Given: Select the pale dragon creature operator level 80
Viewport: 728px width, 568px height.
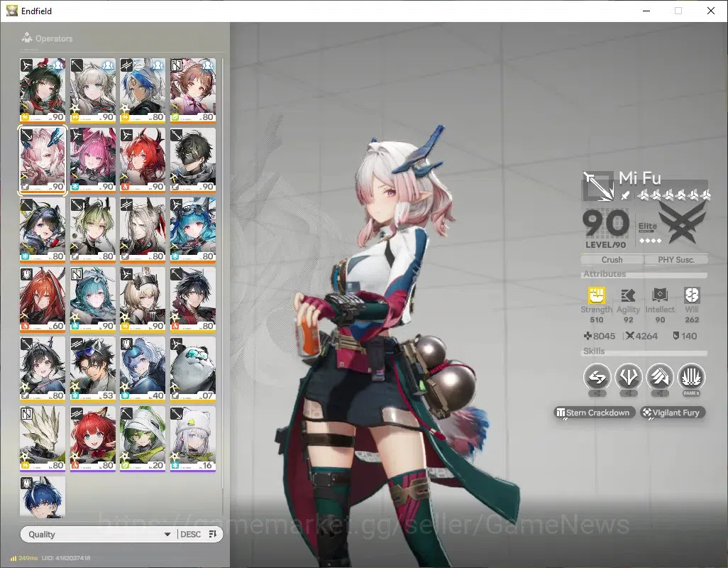Looking at the screenshot, I should click(x=43, y=438).
